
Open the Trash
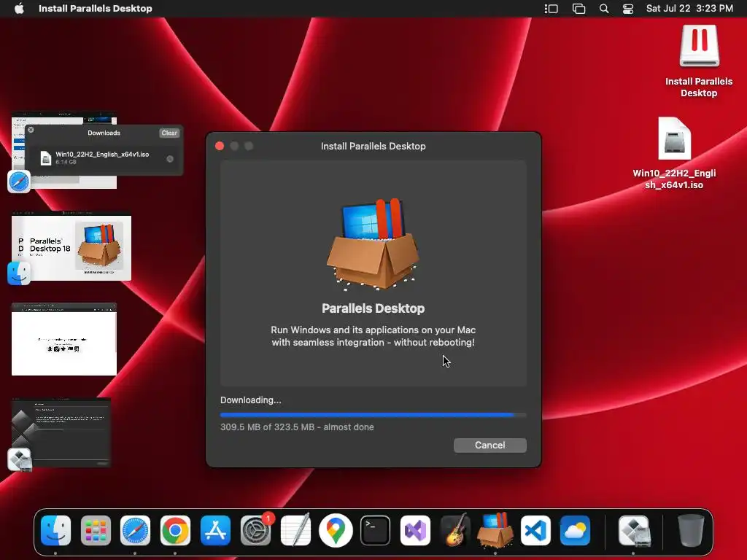(x=691, y=531)
